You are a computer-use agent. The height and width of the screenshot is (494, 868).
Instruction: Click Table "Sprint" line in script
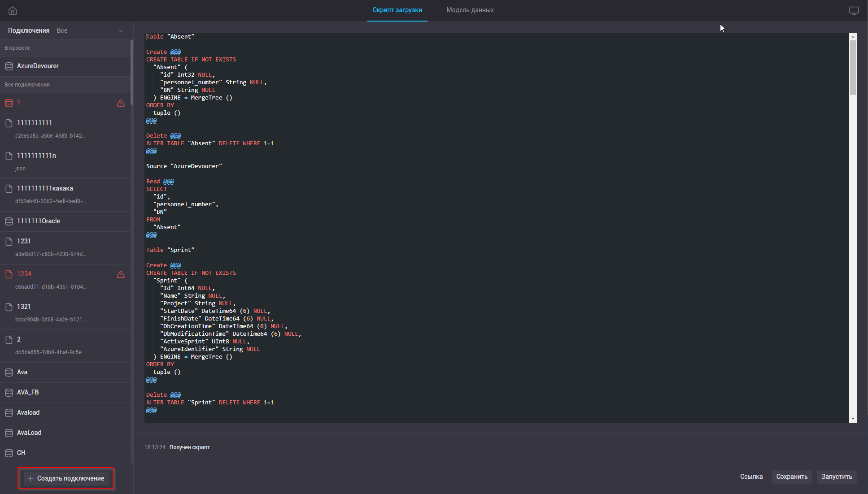tap(170, 250)
